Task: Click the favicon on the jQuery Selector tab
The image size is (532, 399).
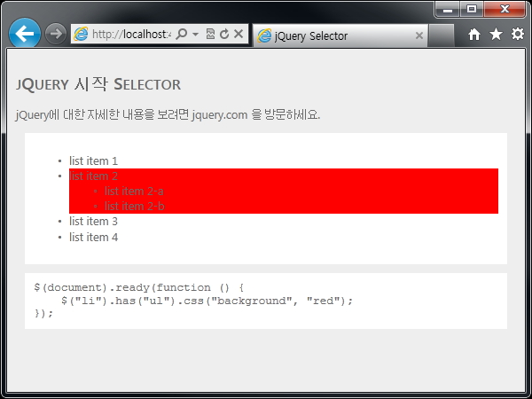Action: pos(264,35)
